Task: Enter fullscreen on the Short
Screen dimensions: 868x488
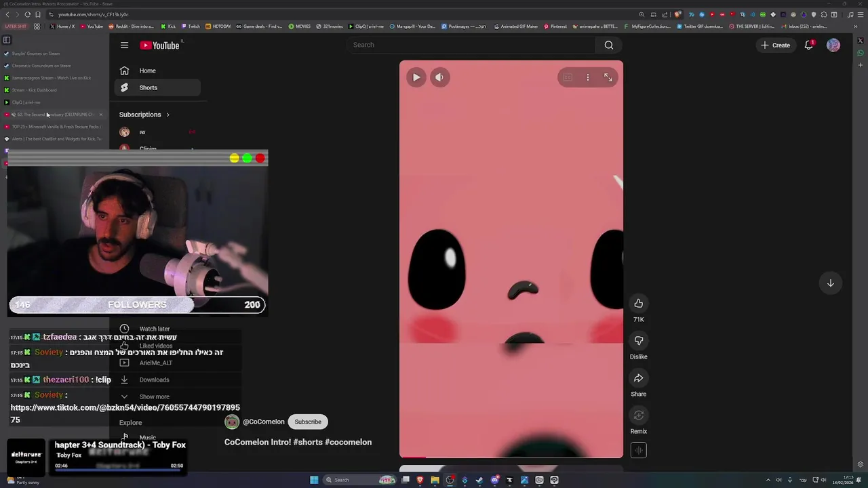Action: point(608,77)
